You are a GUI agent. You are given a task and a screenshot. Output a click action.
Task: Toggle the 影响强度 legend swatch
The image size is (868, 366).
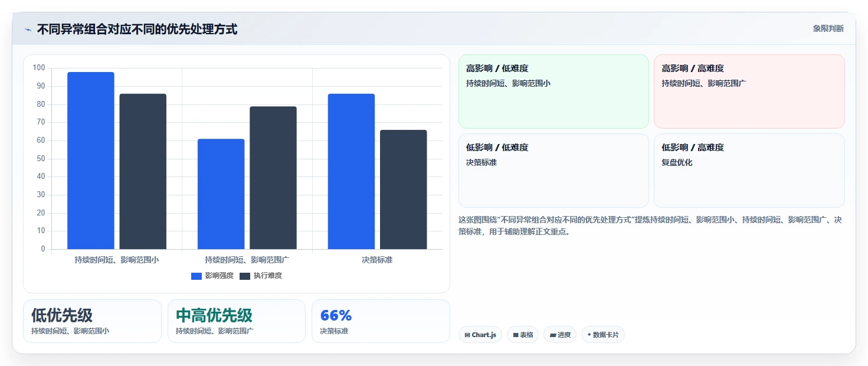point(196,276)
